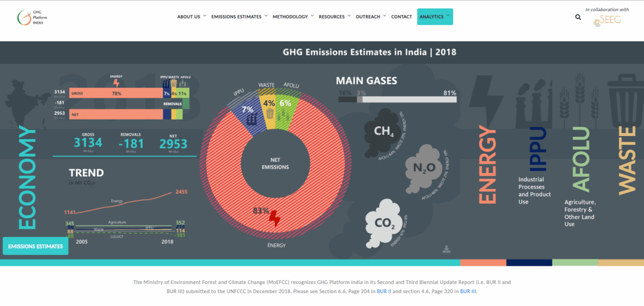
Task: Click the salmon segment of the bottom color strip
Action: click(x=483, y=262)
